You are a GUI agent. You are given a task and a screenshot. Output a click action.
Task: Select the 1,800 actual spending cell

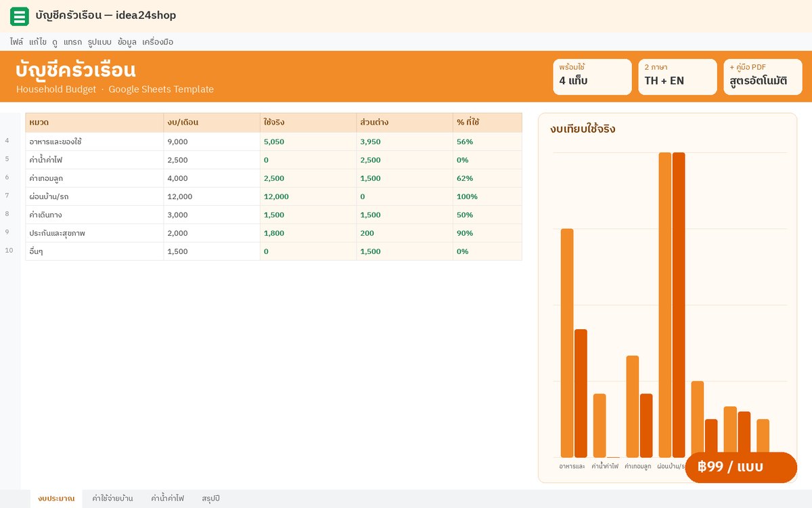[309, 233]
